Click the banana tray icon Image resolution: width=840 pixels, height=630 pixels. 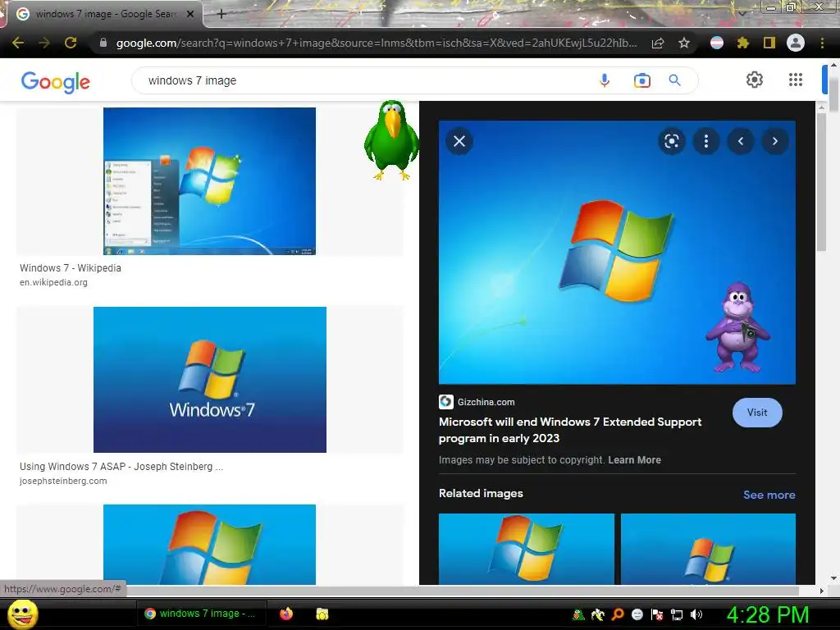coord(598,614)
